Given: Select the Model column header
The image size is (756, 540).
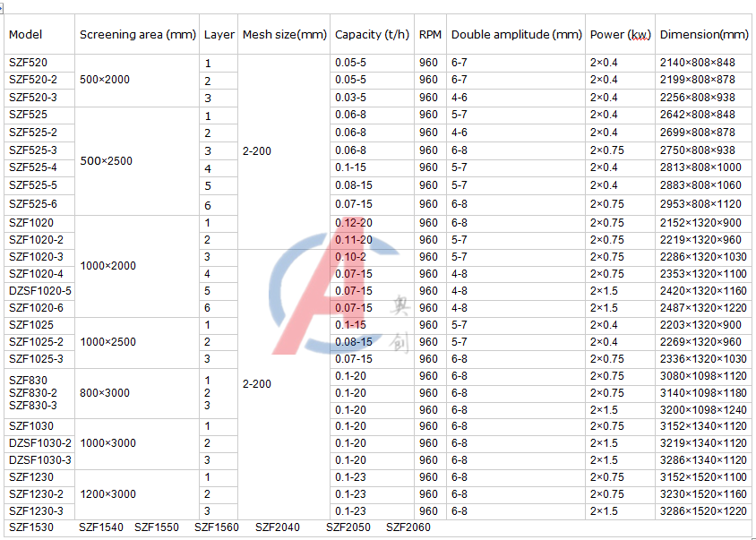Looking at the screenshot, I should 26,35.
